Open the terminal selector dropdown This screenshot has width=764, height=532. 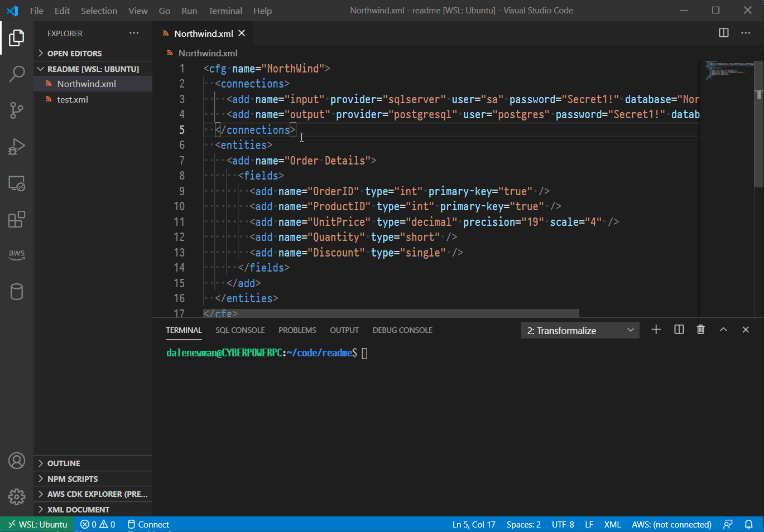point(580,330)
